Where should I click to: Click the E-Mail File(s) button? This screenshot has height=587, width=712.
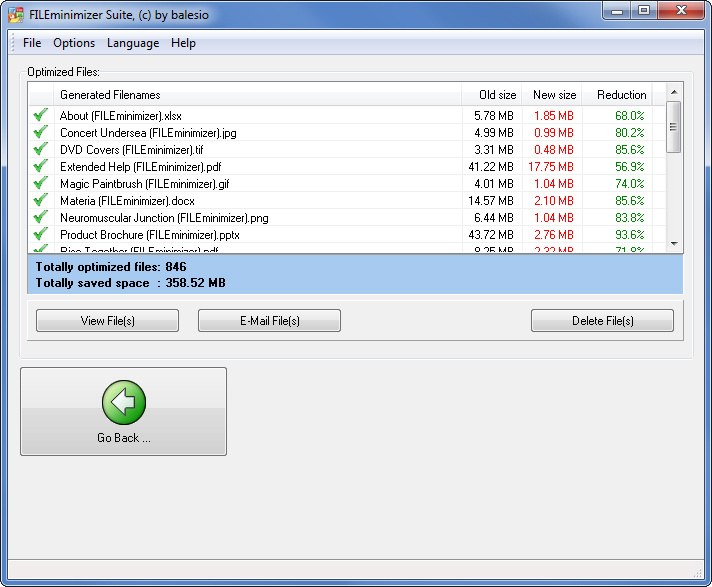(x=269, y=321)
